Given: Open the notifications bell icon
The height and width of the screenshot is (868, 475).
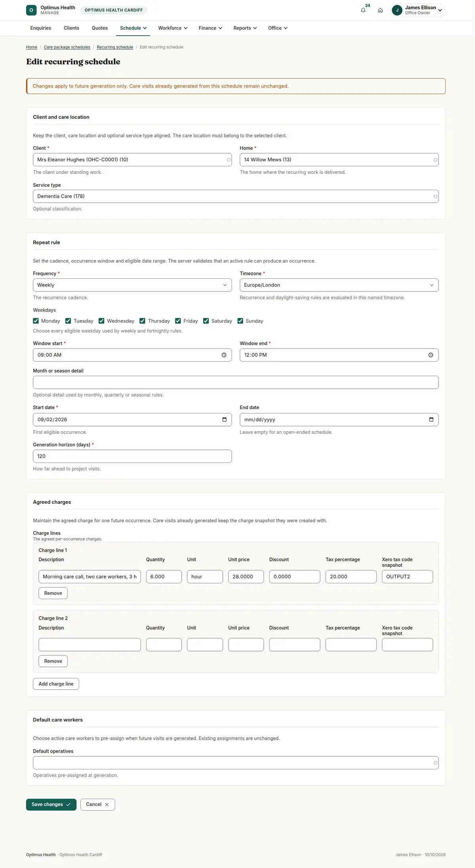Looking at the screenshot, I should 363,10.
